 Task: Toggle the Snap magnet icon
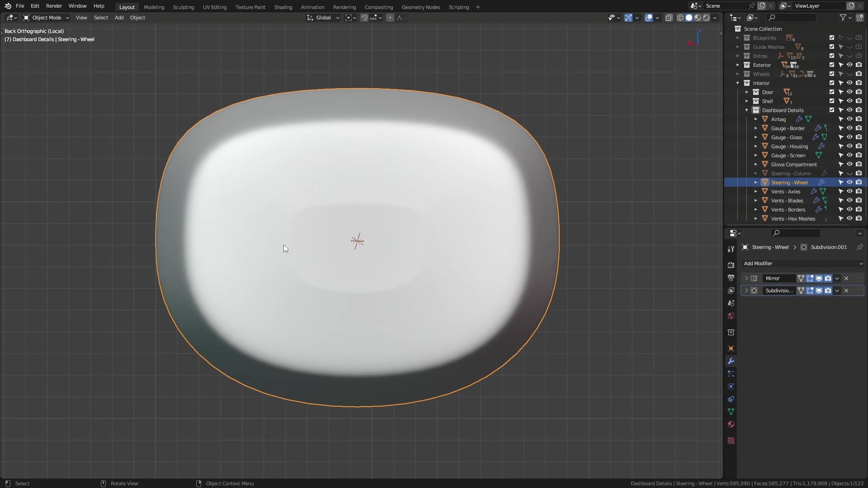point(364,18)
